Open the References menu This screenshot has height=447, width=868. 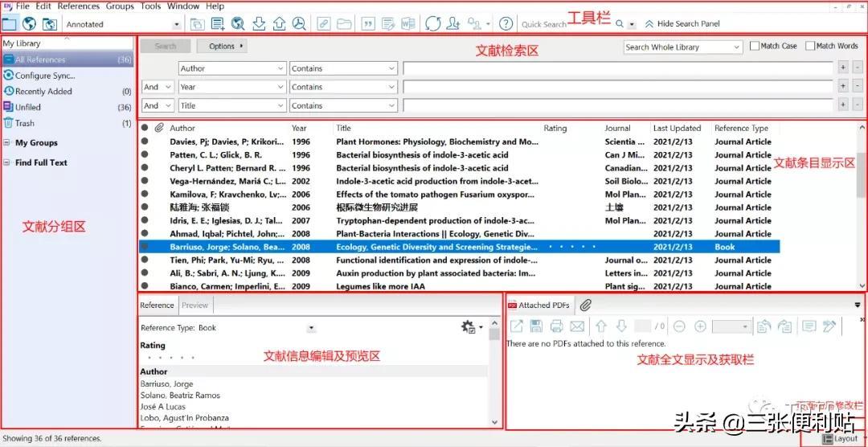point(79,6)
